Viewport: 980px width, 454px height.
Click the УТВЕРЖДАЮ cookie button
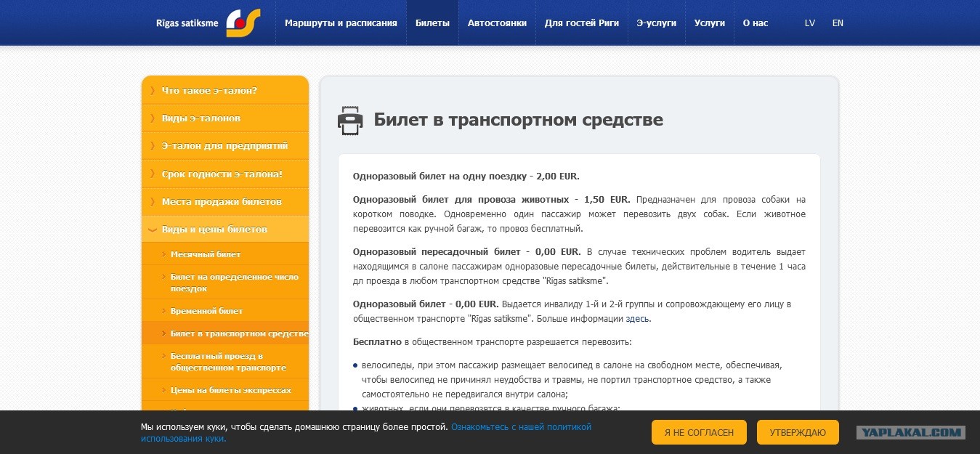(x=798, y=432)
